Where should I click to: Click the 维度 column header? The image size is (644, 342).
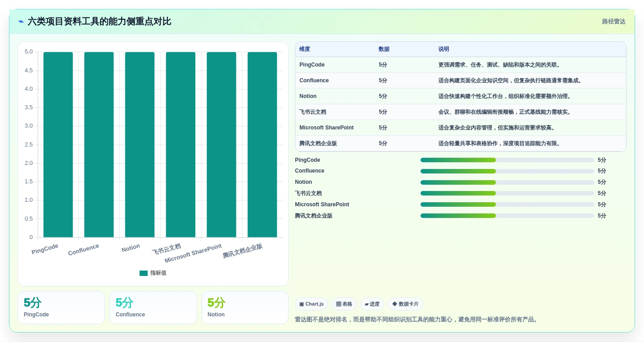click(x=305, y=49)
